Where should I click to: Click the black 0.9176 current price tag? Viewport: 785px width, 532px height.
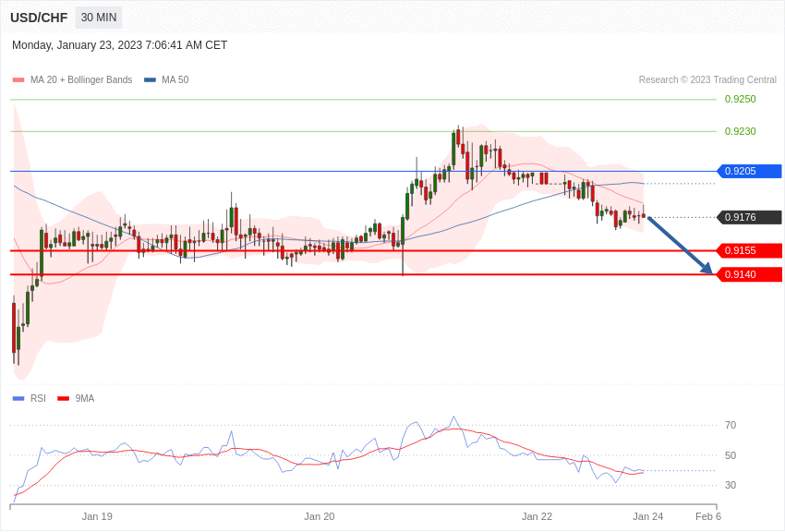point(750,217)
